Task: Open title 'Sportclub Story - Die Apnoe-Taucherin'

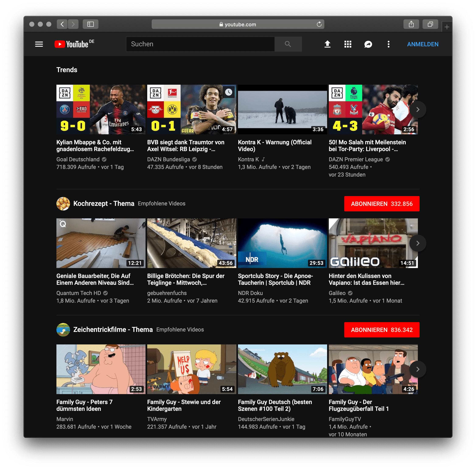Action: (x=275, y=279)
